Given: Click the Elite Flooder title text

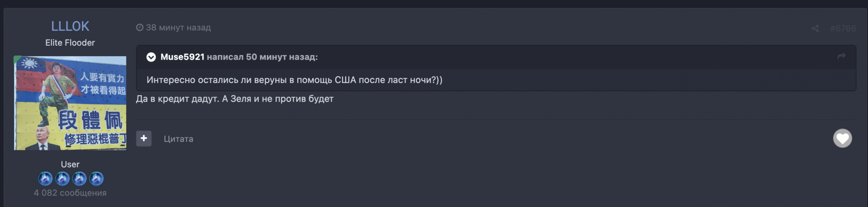Looking at the screenshot, I should tap(70, 43).
